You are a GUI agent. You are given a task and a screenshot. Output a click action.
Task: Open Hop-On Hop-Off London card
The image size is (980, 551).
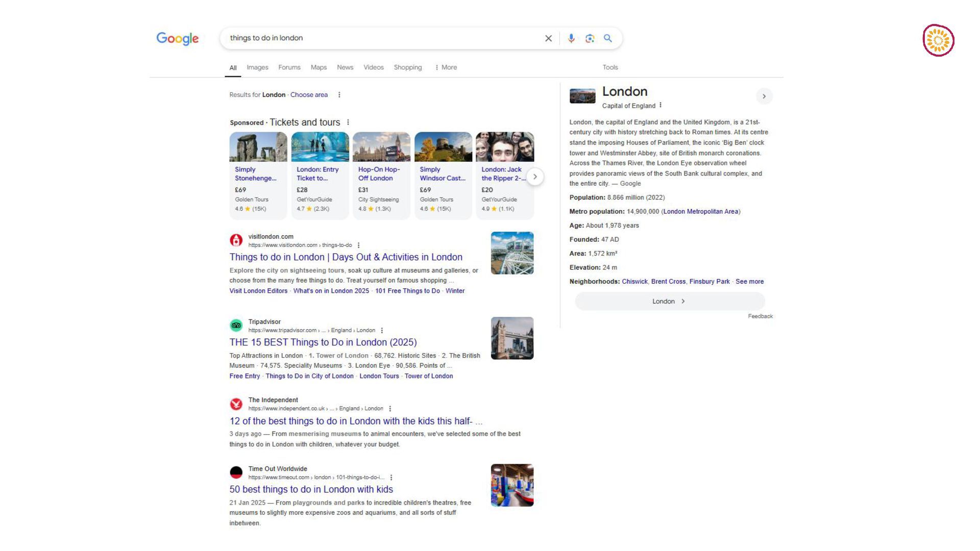tap(381, 176)
